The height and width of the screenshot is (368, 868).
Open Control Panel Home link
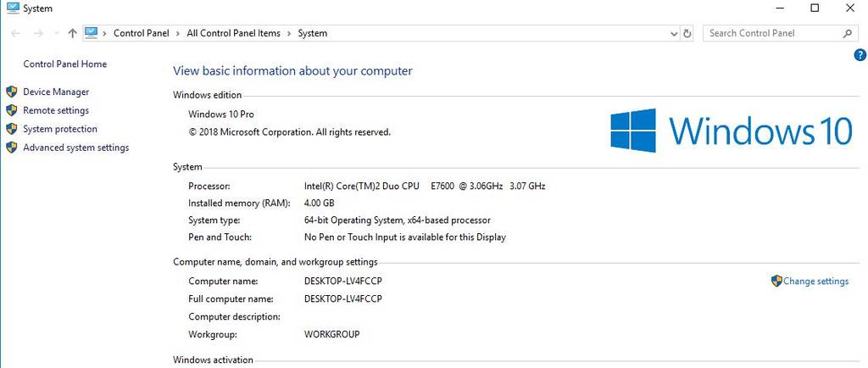point(64,64)
